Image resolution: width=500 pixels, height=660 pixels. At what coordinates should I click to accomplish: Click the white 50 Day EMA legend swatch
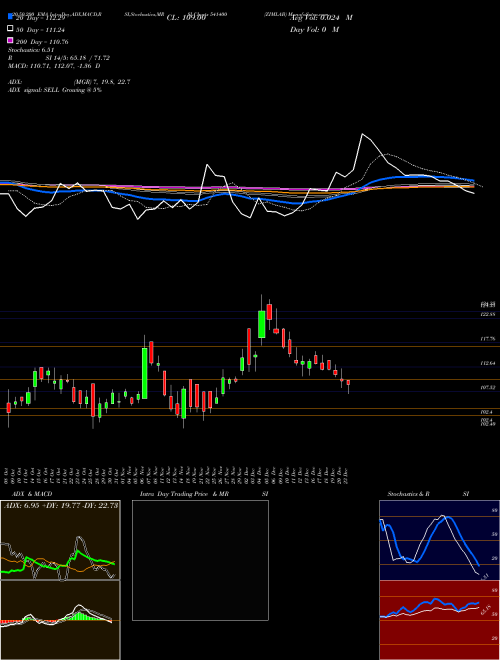tap(11, 29)
